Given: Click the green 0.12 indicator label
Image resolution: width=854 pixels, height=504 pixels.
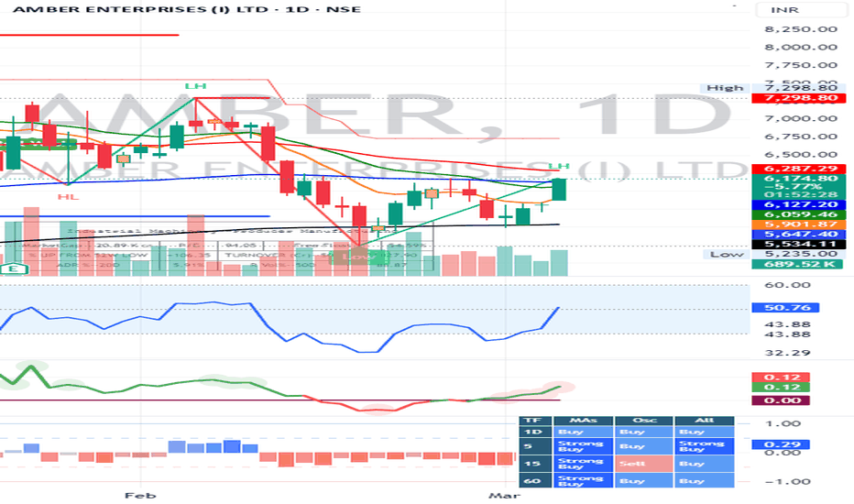Looking at the screenshot, I should click(781, 388).
